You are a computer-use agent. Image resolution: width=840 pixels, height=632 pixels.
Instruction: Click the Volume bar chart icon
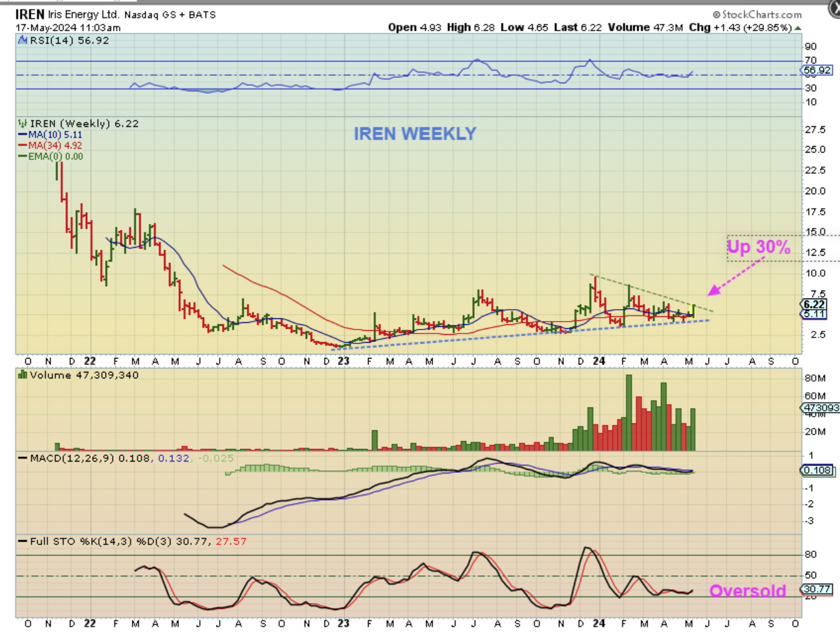[x=22, y=375]
